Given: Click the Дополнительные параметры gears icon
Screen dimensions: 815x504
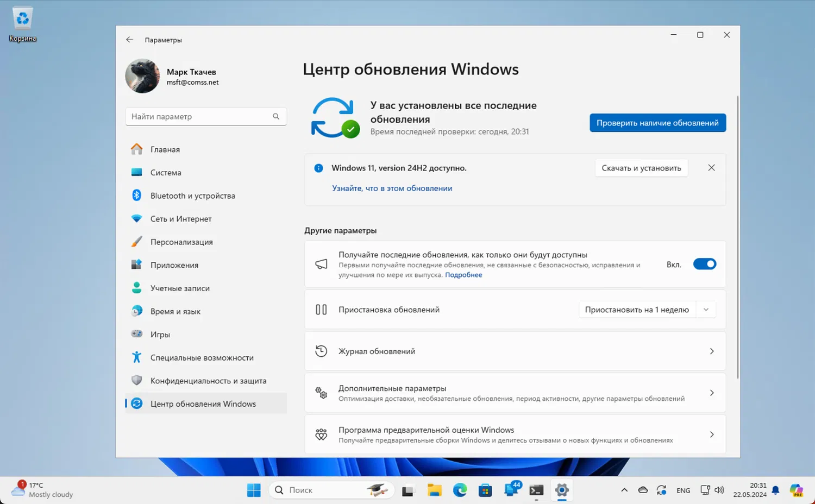Looking at the screenshot, I should click(321, 393).
